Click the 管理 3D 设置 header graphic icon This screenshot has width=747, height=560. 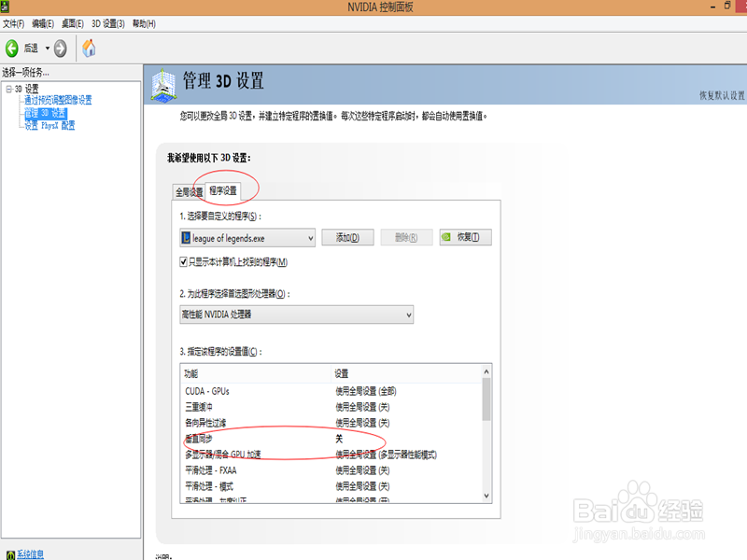click(x=164, y=86)
